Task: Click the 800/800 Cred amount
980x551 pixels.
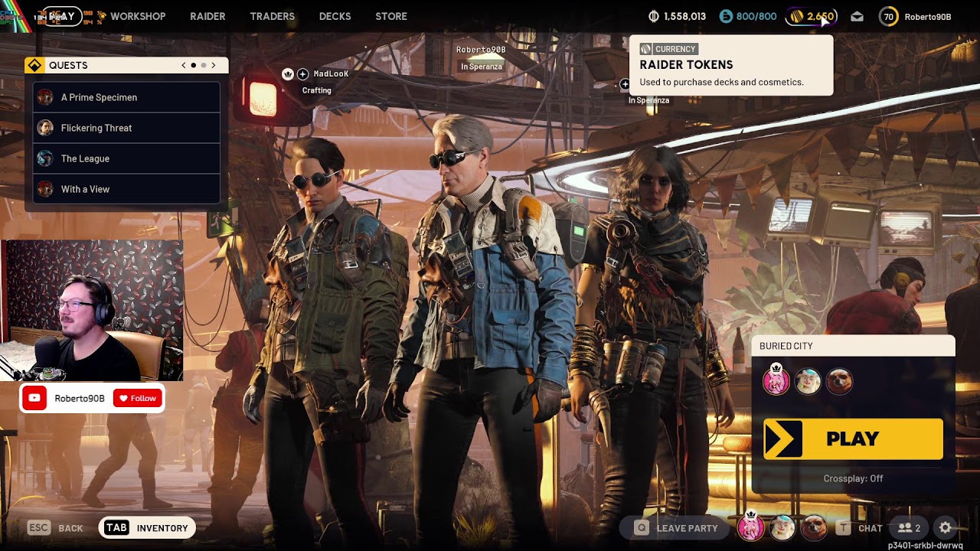Action: click(756, 16)
